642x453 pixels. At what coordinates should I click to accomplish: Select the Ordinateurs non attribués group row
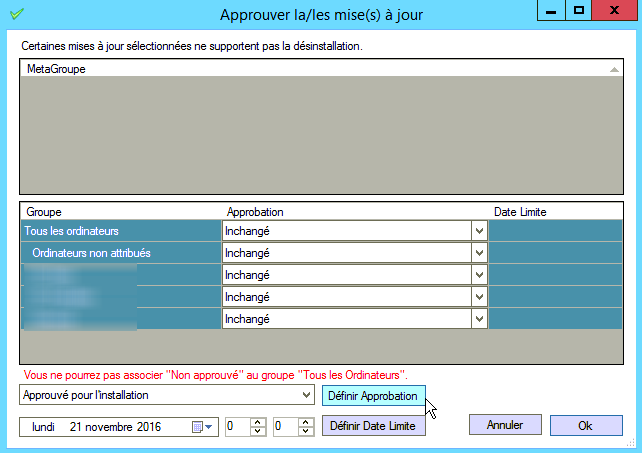(118, 253)
